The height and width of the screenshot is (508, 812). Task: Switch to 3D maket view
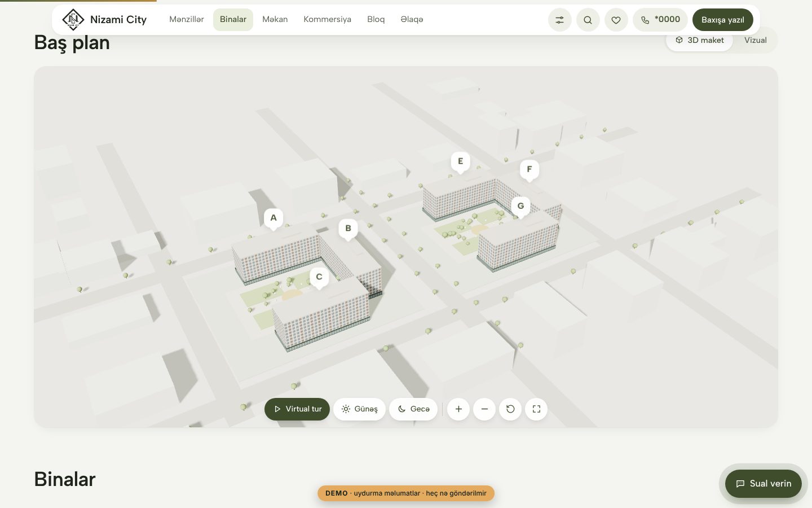click(x=699, y=40)
